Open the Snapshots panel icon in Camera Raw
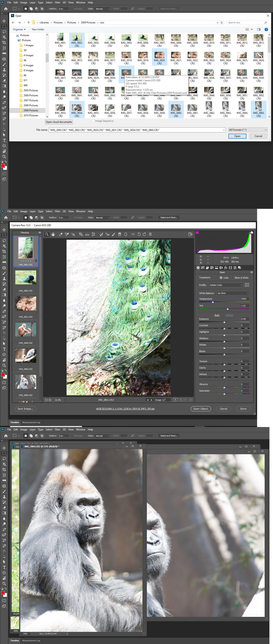 (x=240, y=267)
